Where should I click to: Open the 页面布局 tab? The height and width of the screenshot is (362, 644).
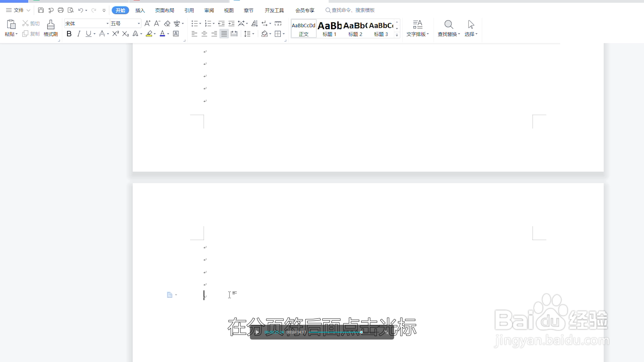[x=164, y=10]
